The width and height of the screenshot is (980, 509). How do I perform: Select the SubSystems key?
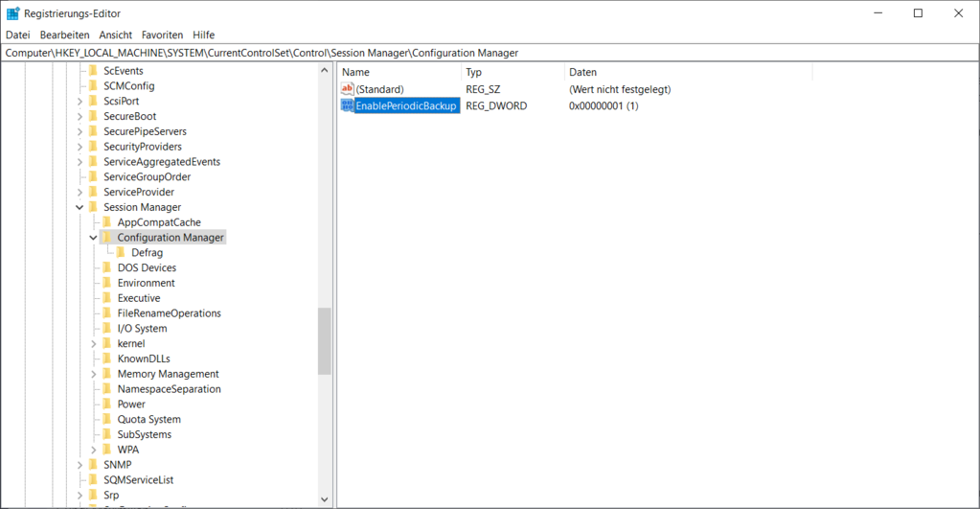coord(145,434)
